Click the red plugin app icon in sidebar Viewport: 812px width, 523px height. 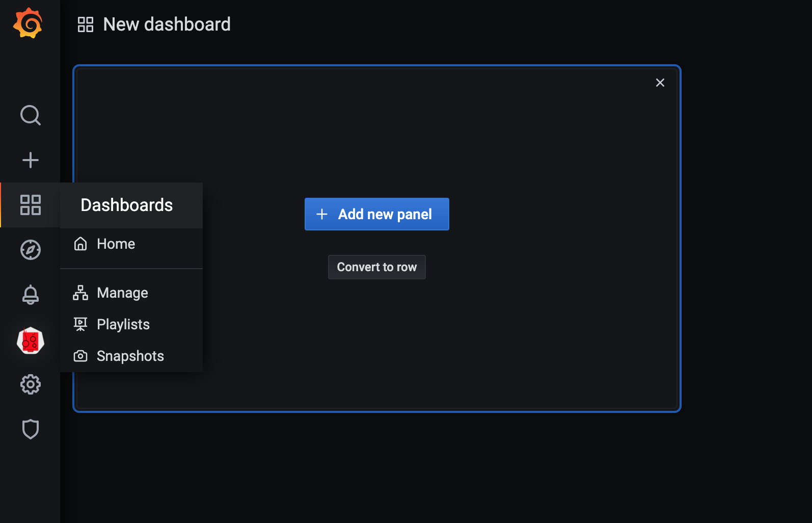tap(31, 341)
